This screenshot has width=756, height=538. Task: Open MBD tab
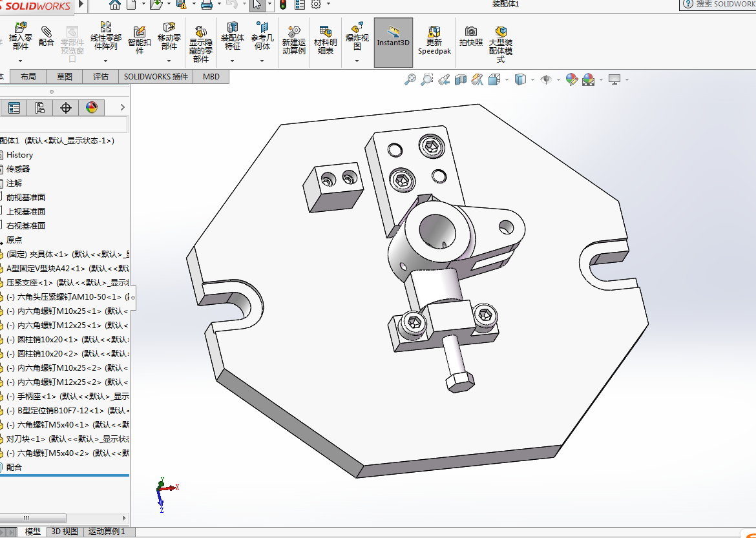point(211,77)
